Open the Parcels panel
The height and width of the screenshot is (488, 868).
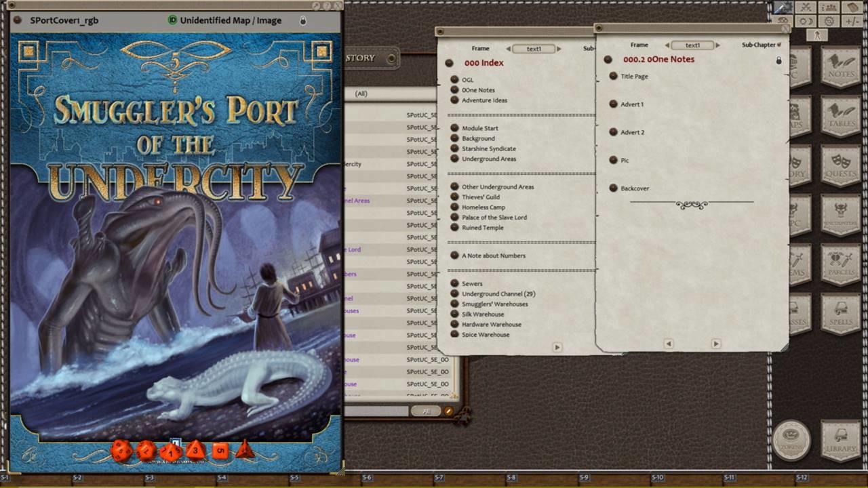(841, 264)
